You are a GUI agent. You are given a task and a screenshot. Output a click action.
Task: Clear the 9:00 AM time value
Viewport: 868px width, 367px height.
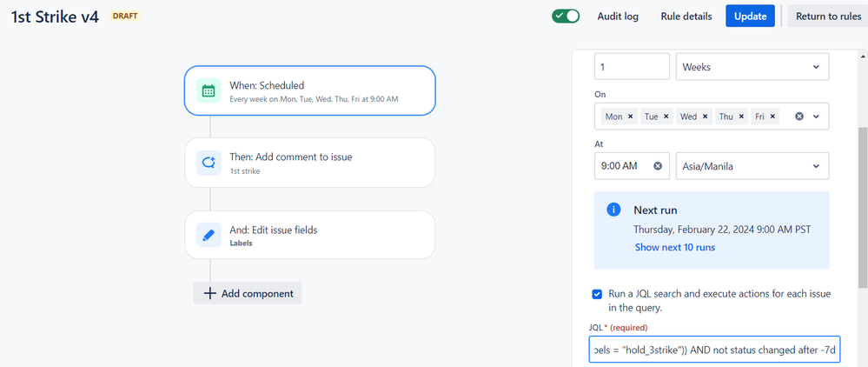coord(658,166)
